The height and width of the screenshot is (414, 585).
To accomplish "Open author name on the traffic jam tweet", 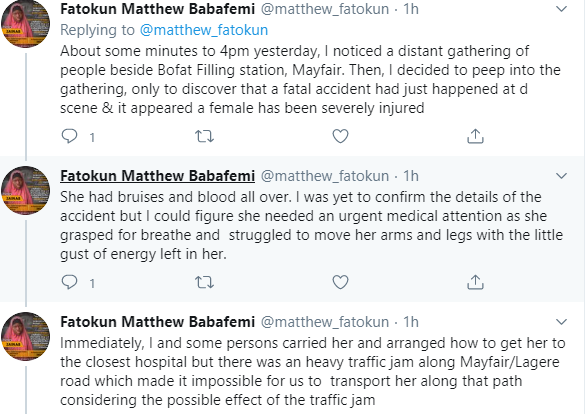I will coord(157,322).
